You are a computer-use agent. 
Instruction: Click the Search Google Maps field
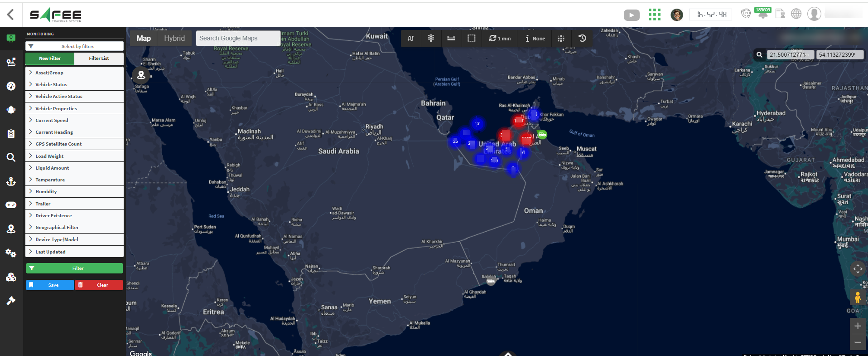238,39
